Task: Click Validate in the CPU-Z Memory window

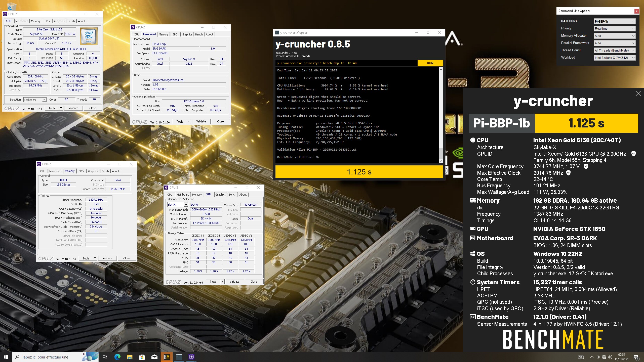Action: click(x=107, y=258)
